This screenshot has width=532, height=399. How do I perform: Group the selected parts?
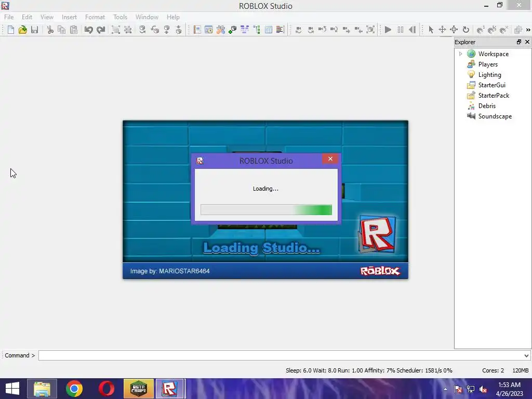[x=116, y=30]
